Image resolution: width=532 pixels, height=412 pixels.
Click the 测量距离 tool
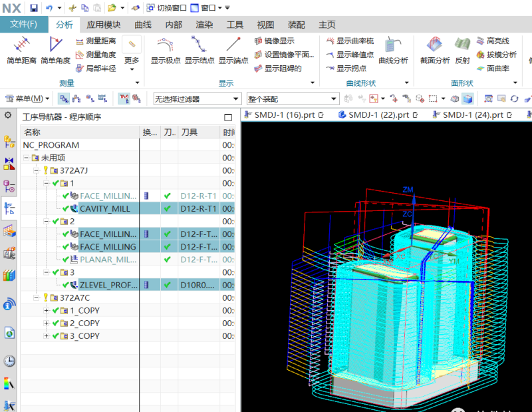click(96, 41)
